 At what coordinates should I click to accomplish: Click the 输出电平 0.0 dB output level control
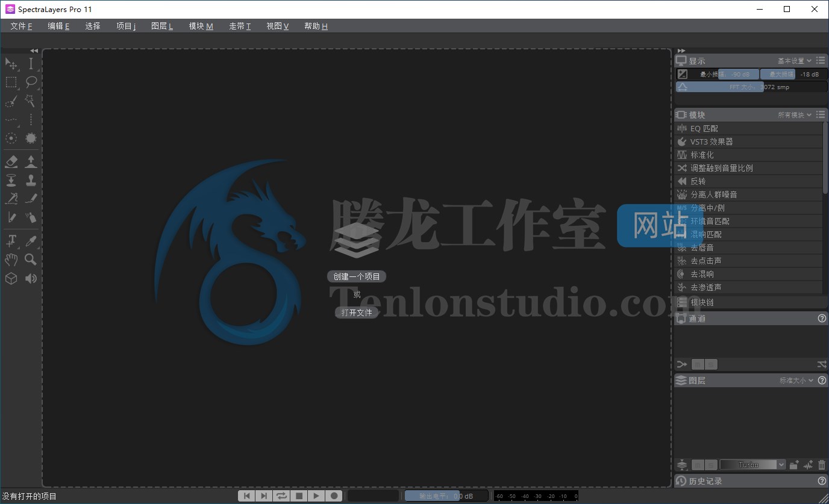click(446, 496)
